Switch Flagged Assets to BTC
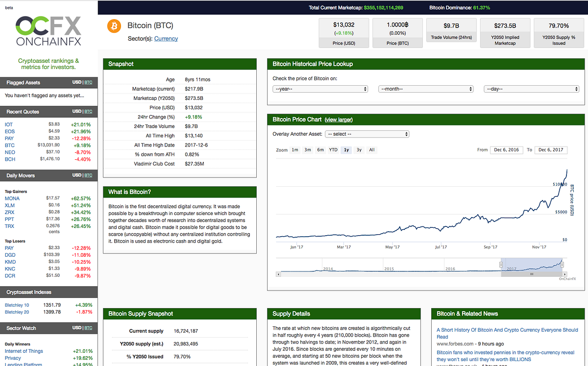The image size is (588, 366). (x=88, y=82)
